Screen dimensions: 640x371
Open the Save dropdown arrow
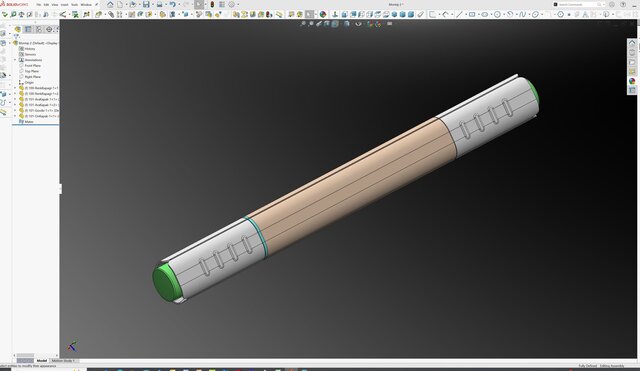(x=153, y=4)
